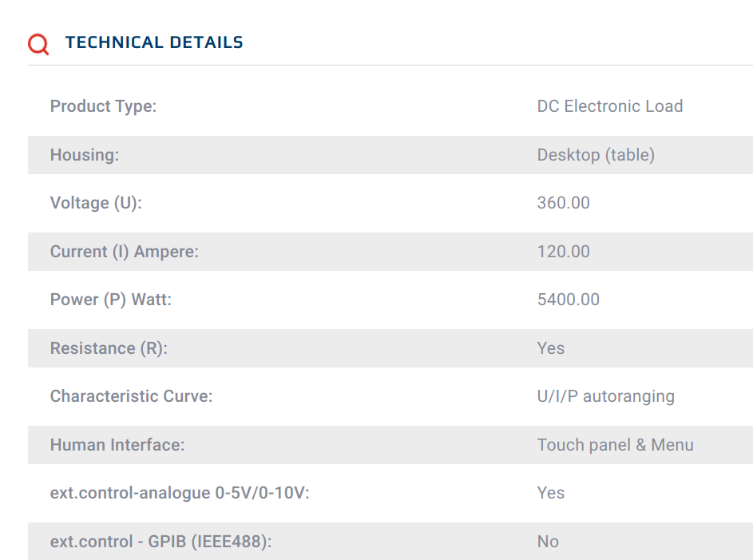Click the U/I/P autoranging value
The width and height of the screenshot is (753, 560).
[x=605, y=396]
